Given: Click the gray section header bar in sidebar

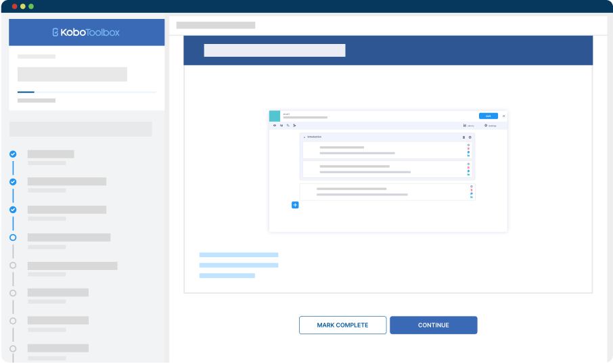Looking at the screenshot, I should point(81,129).
